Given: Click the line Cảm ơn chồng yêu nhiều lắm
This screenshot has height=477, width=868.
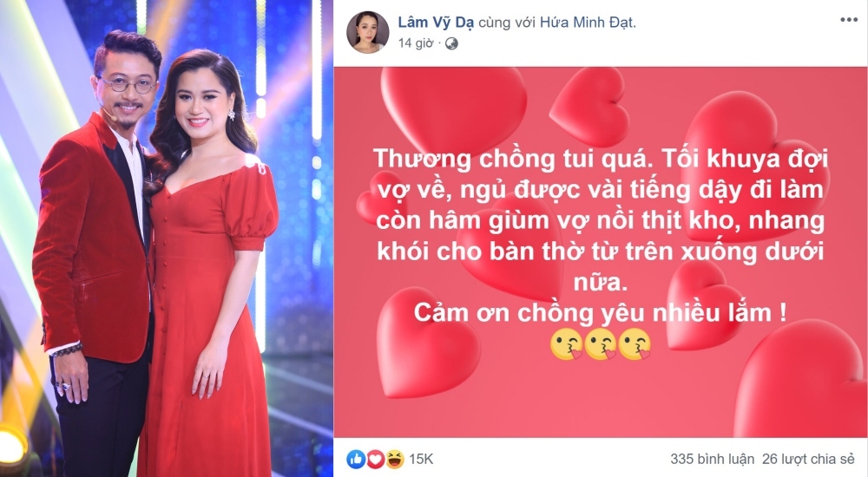Looking at the screenshot, I should click(600, 313).
